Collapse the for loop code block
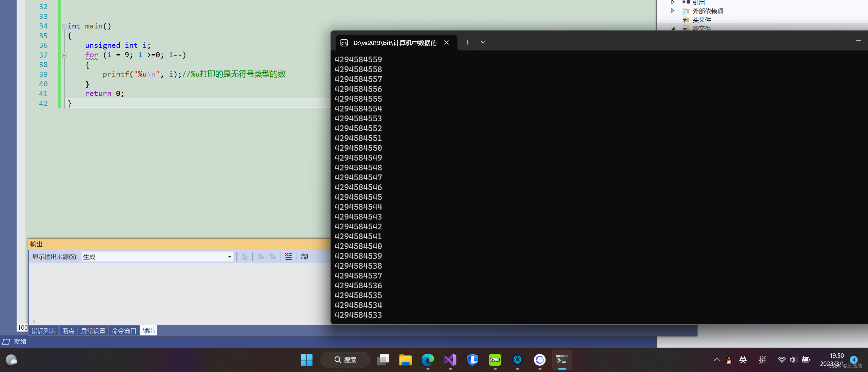868x372 pixels. [x=64, y=55]
